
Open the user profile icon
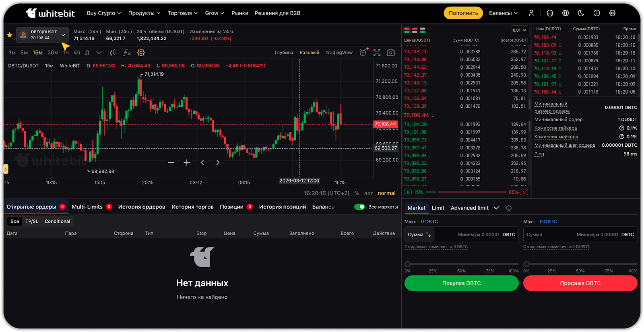(x=531, y=13)
